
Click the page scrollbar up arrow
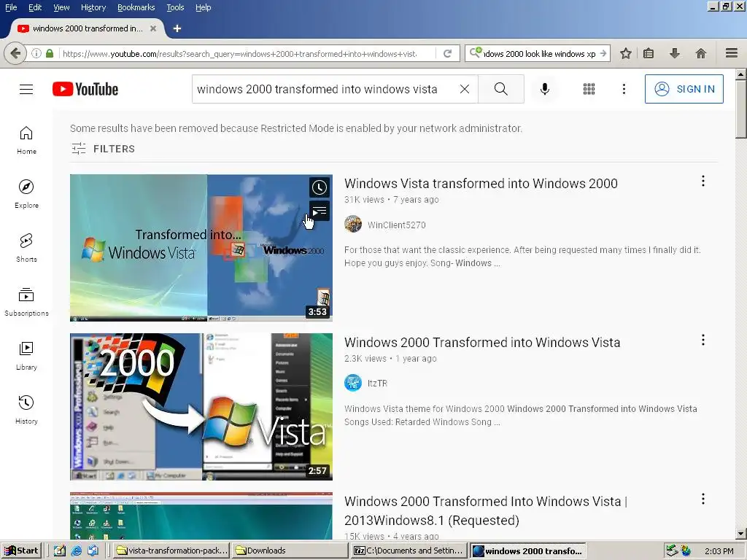[x=741, y=74]
